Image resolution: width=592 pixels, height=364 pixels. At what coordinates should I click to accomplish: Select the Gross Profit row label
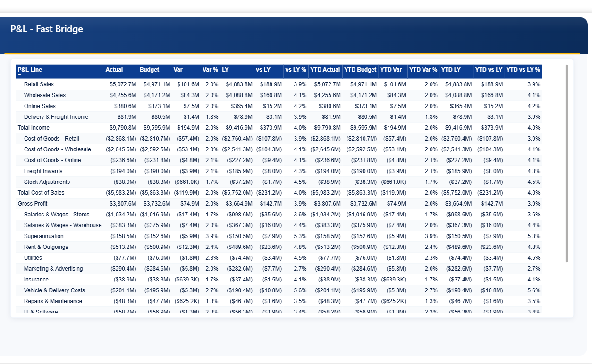click(x=33, y=204)
